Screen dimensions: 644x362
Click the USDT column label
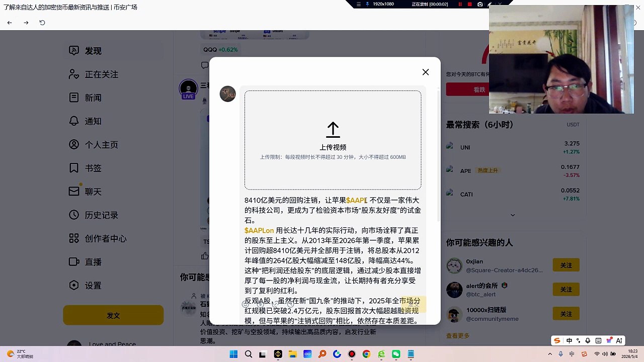click(x=573, y=125)
